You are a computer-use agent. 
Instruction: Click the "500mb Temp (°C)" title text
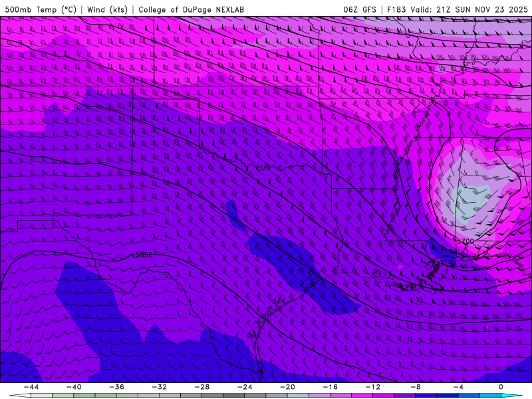41,9
